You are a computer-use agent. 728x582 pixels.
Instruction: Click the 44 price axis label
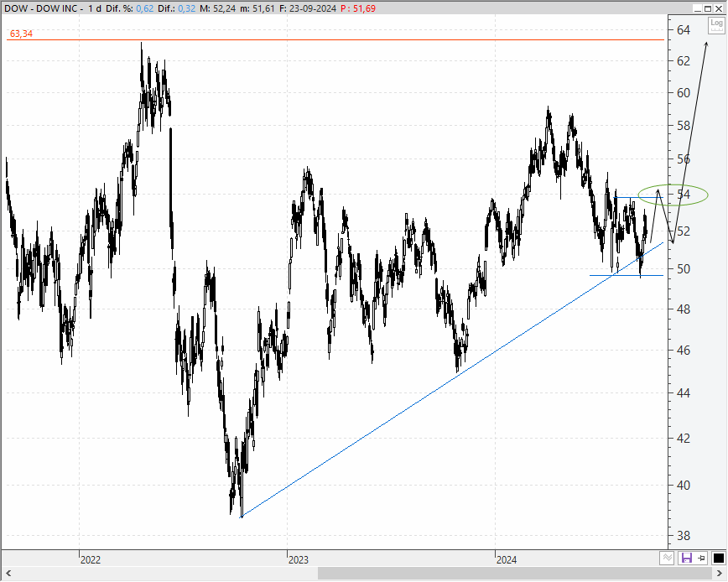pos(684,393)
